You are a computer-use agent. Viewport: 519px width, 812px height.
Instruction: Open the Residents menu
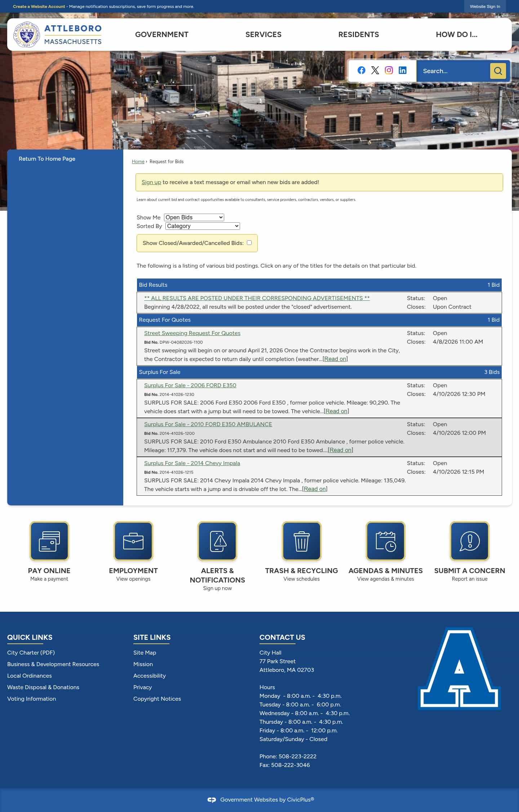point(359,35)
